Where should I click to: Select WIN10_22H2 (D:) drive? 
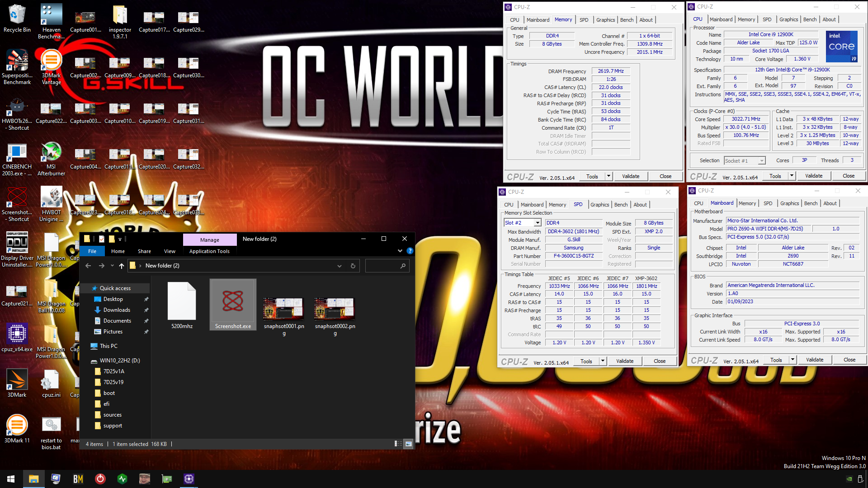point(120,361)
